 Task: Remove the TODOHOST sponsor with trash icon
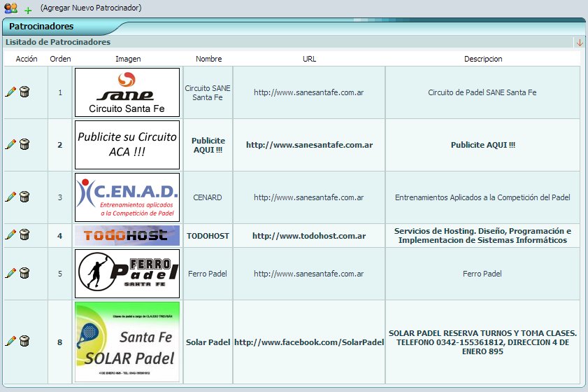24,235
